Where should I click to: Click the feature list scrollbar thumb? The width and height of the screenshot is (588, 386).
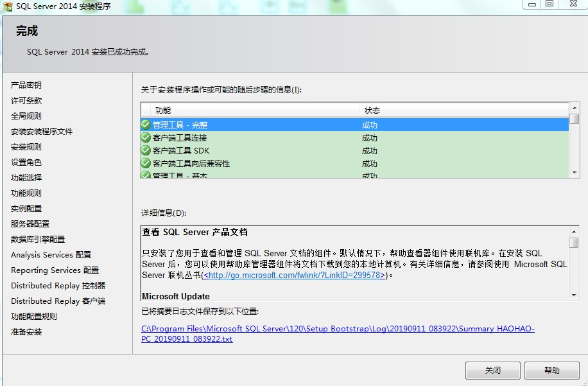tap(574, 119)
